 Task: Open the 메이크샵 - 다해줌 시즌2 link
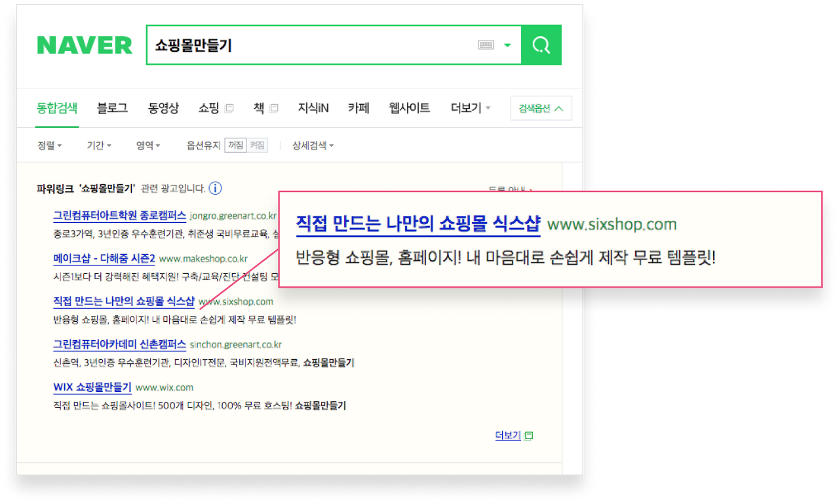[104, 258]
